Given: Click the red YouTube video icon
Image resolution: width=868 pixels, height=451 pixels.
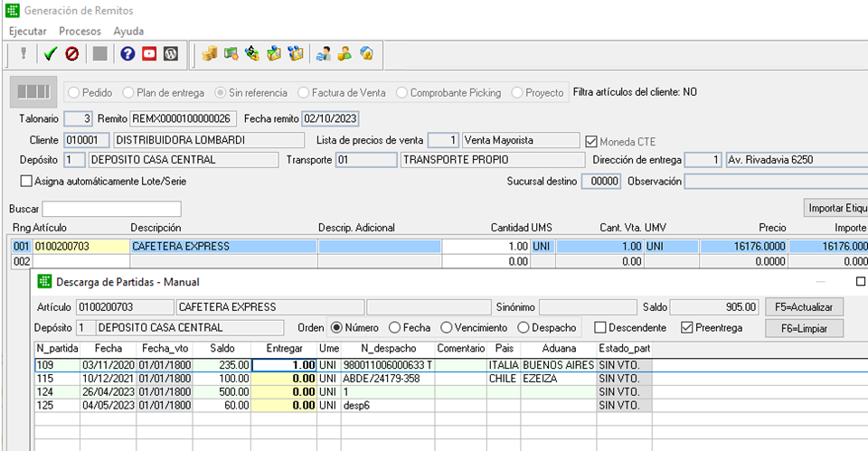Looking at the screenshot, I should click(149, 54).
